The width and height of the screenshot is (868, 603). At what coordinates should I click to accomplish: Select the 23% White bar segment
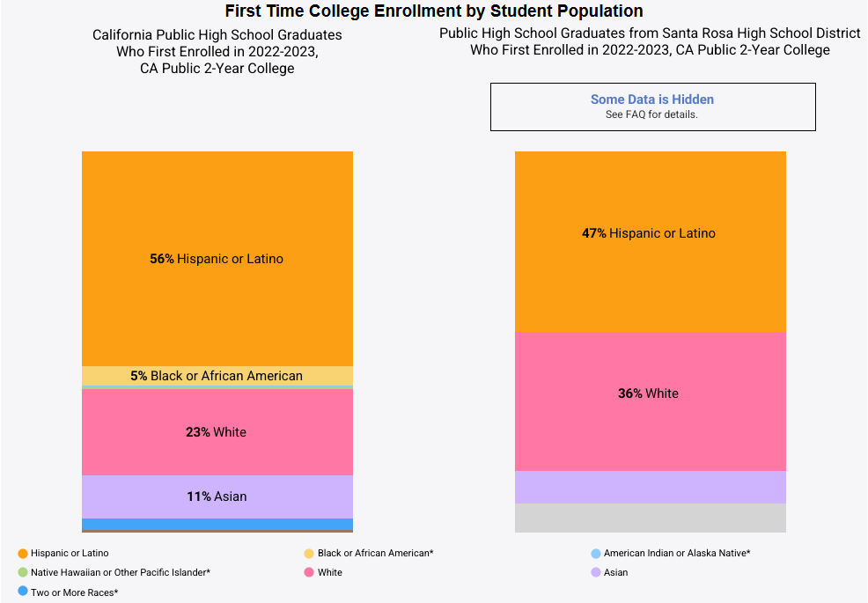pos(217,432)
